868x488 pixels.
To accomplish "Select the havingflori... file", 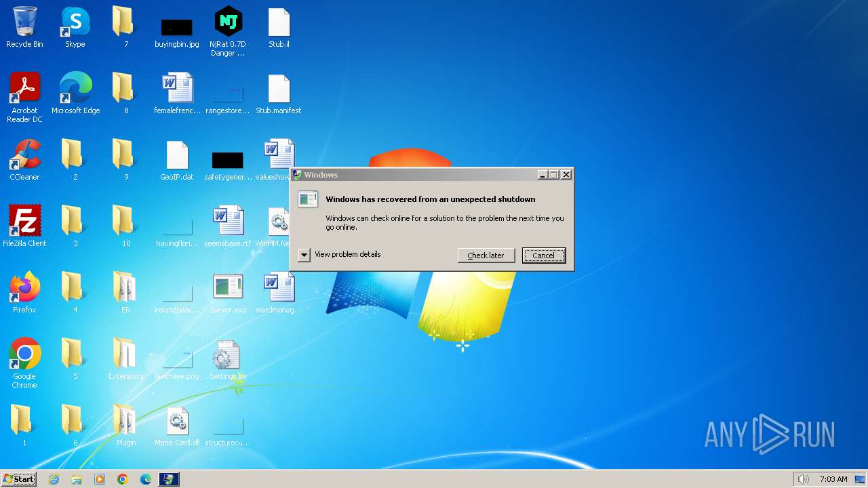I will 177,234.
